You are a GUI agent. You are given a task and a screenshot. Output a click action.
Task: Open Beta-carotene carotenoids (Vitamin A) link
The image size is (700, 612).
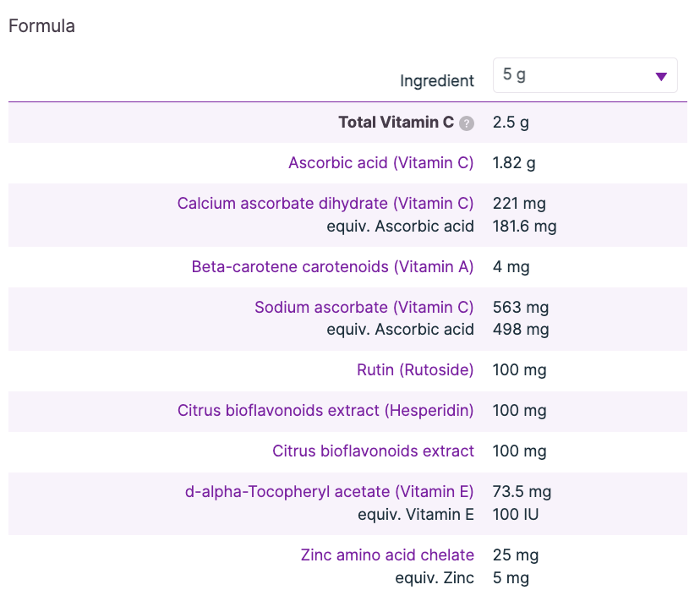pos(332,267)
